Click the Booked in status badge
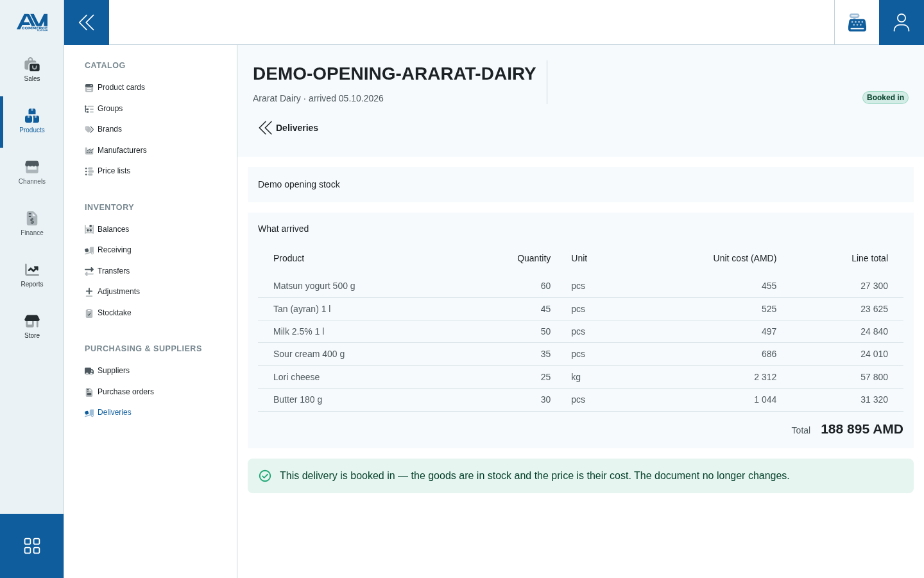The image size is (924, 578). click(x=886, y=98)
